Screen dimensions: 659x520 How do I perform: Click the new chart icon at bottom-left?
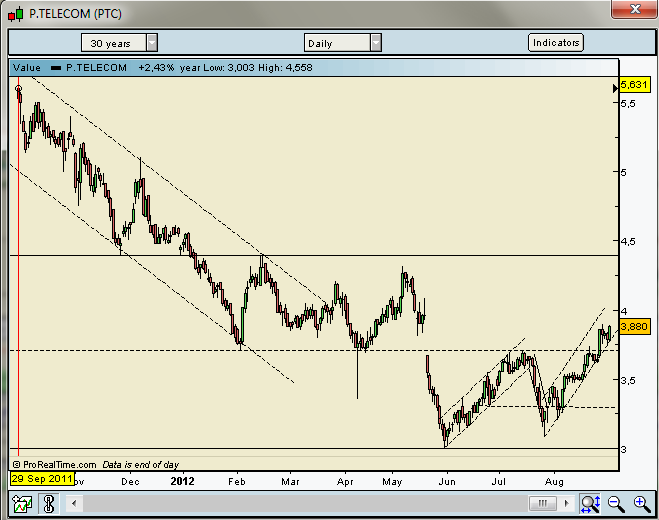click(x=22, y=503)
